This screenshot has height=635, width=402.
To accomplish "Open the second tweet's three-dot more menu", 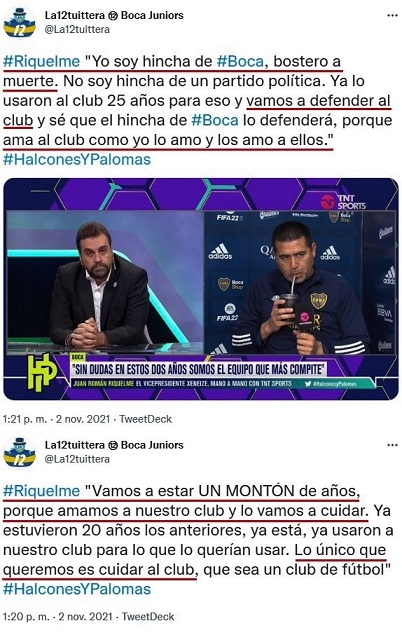I will pyautogui.click(x=392, y=445).
